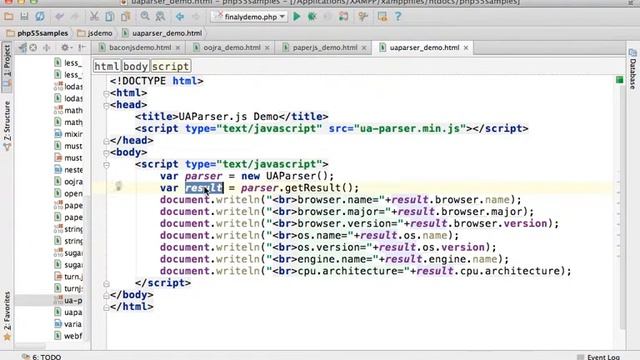The height and width of the screenshot is (360, 640).
Task: Click the selected word 'result' in code
Action: point(204,188)
